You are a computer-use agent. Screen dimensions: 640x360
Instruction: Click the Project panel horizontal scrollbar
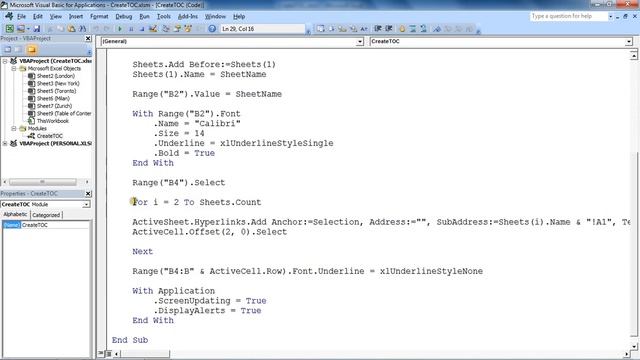point(46,182)
